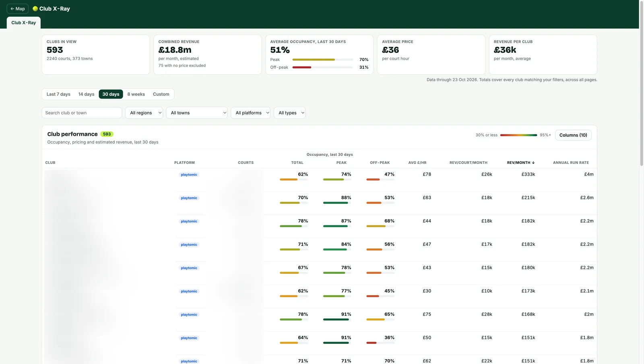The image size is (644, 364).
Task: Click the £78 average price cell
Action: (427, 174)
